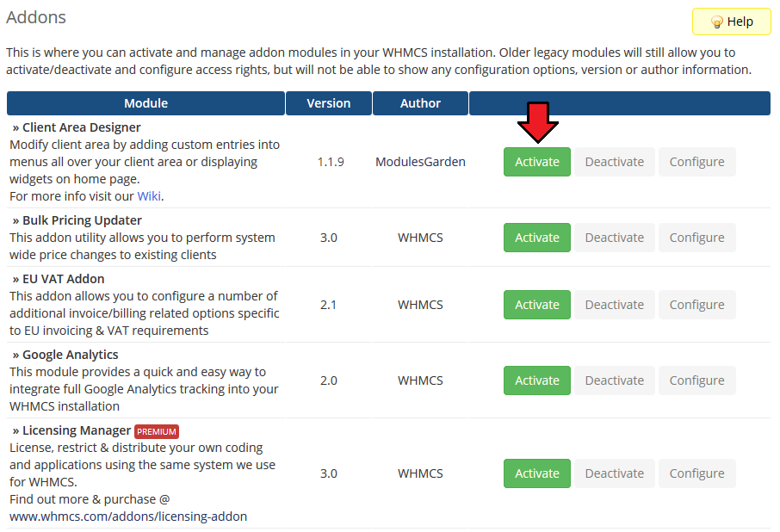Click version 2.0 of Google Analytics
The height and width of the screenshot is (532, 780).
click(328, 380)
